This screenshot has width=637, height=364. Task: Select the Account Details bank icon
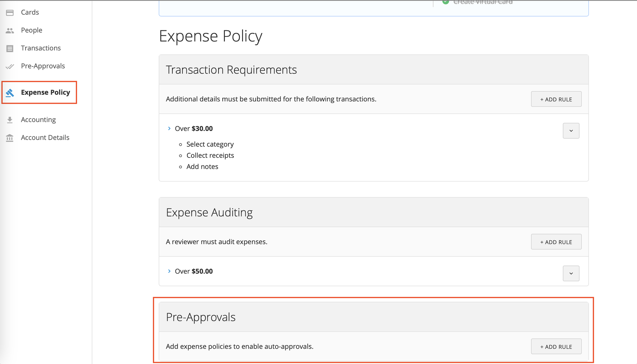click(x=10, y=137)
